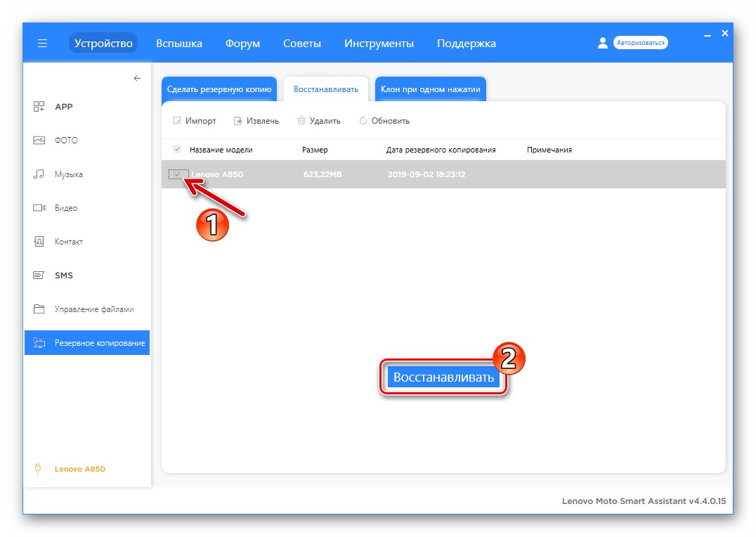
Task: Click the Обновить label
Action: (391, 121)
